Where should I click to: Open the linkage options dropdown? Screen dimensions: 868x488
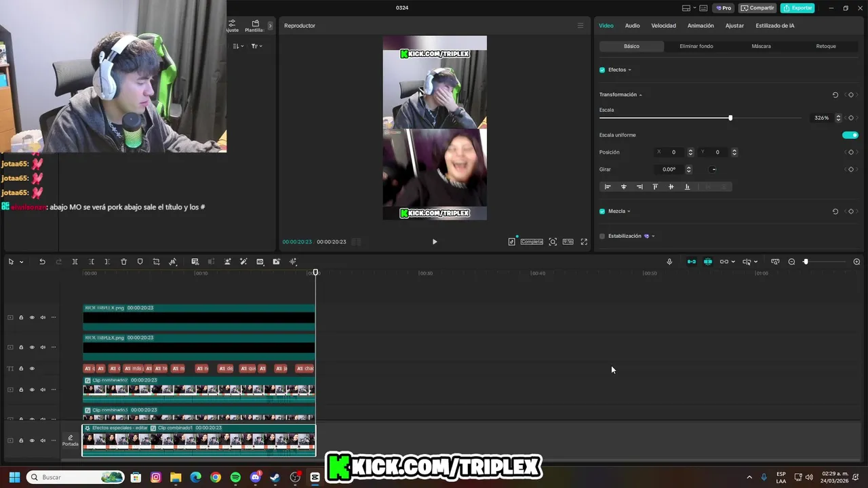click(x=733, y=262)
